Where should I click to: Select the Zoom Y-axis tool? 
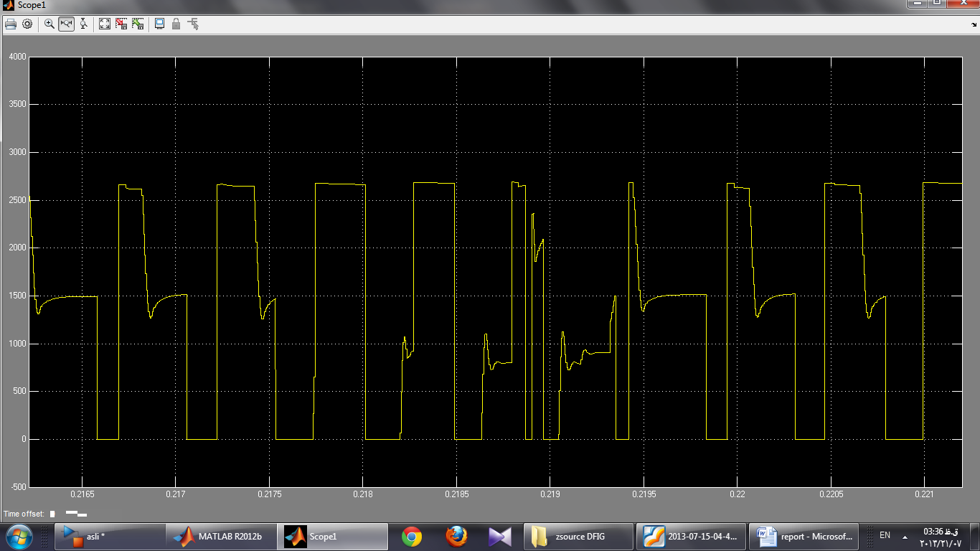[x=83, y=24]
